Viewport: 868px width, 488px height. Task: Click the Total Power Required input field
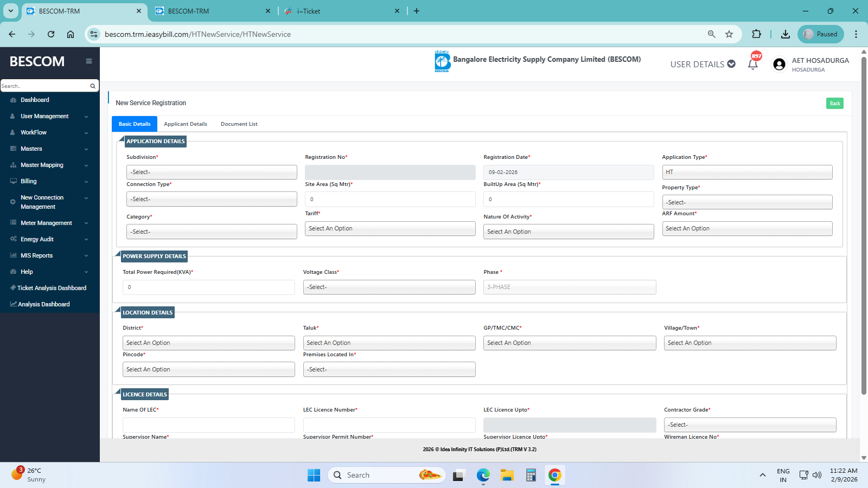[x=209, y=287]
